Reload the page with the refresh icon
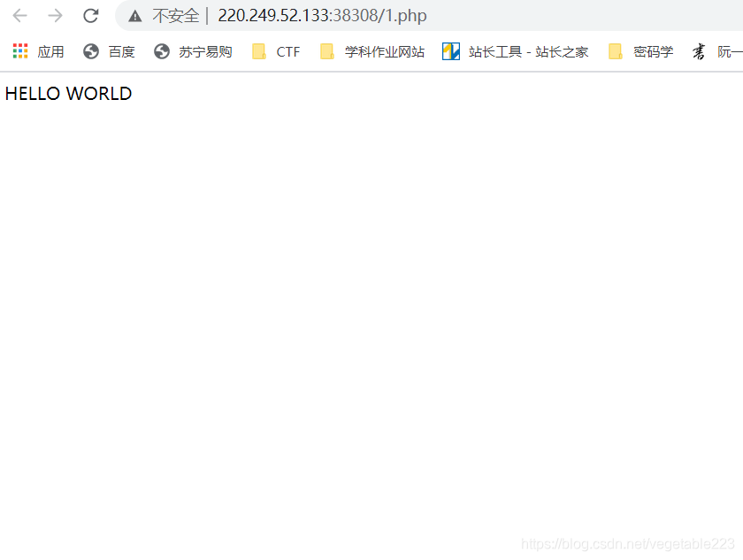 pos(90,16)
